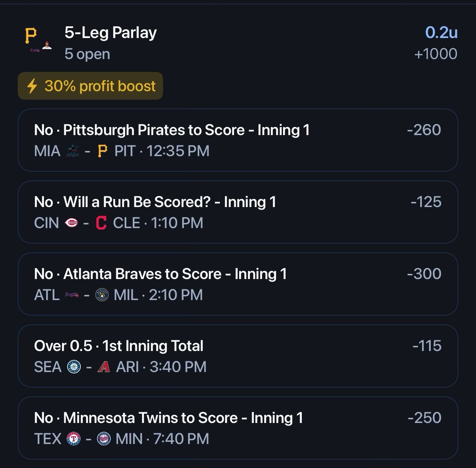Select Will a Run Be Scored leg

pos(238,212)
